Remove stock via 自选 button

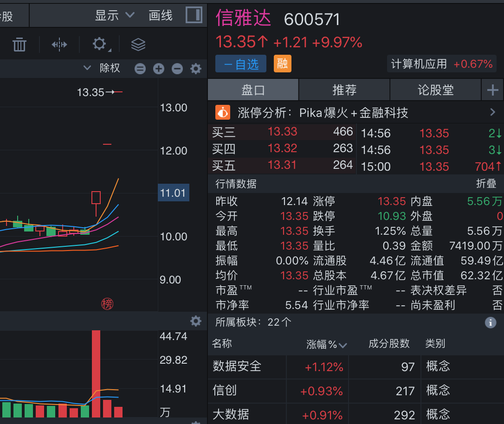tap(241, 64)
